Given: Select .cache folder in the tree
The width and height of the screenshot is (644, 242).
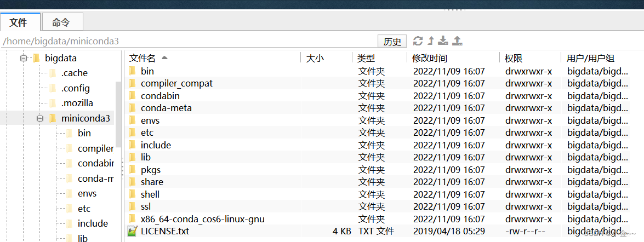Looking at the screenshot, I should 75,73.
